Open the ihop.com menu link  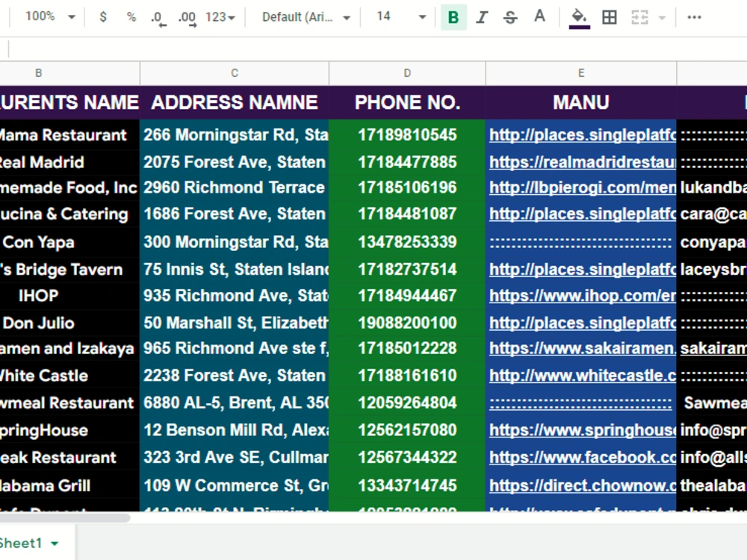(x=582, y=296)
